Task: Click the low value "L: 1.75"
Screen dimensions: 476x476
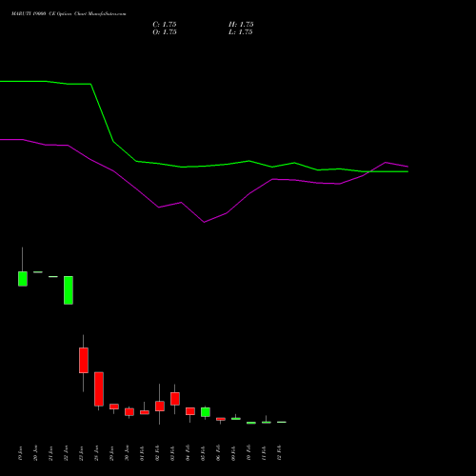Action: pos(241,32)
